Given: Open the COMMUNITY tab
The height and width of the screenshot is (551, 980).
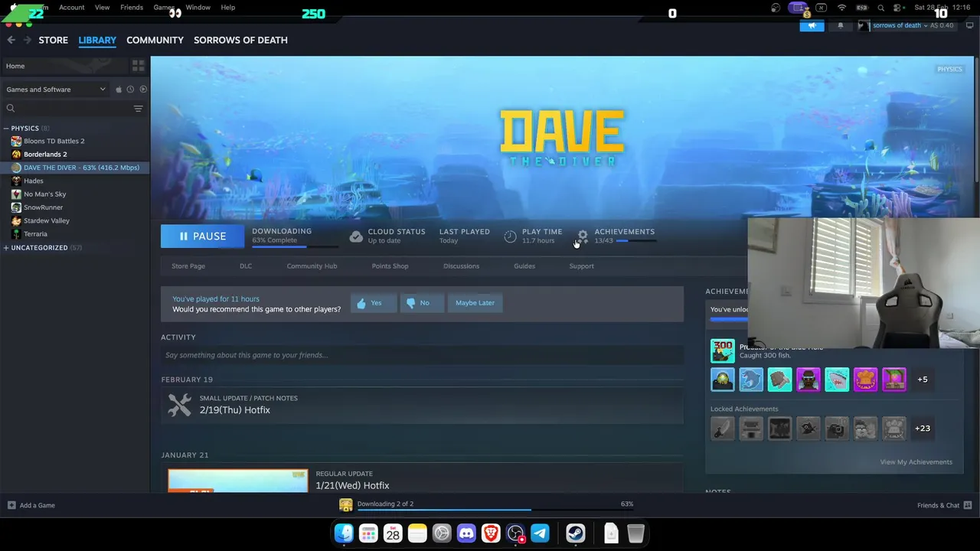Looking at the screenshot, I should pyautogui.click(x=155, y=40).
